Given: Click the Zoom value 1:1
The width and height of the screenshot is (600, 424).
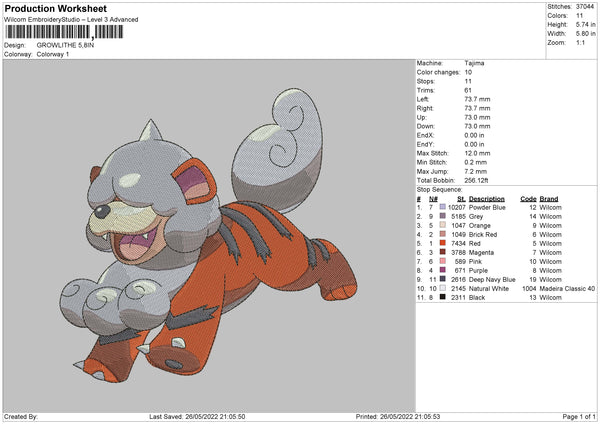Looking at the screenshot, I should point(580,42).
